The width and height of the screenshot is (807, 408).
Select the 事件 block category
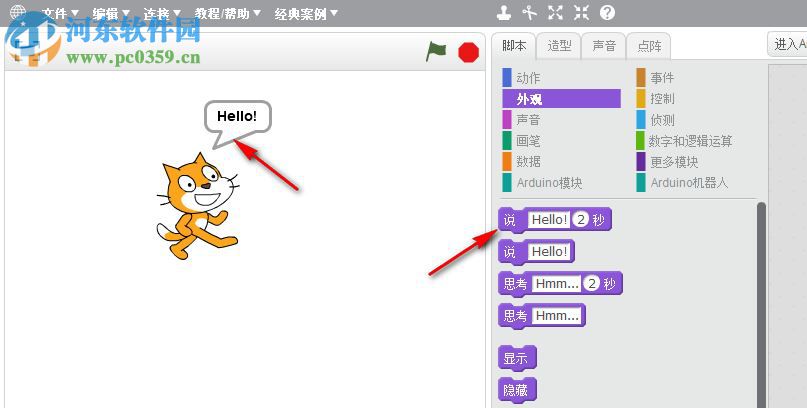coord(695,78)
